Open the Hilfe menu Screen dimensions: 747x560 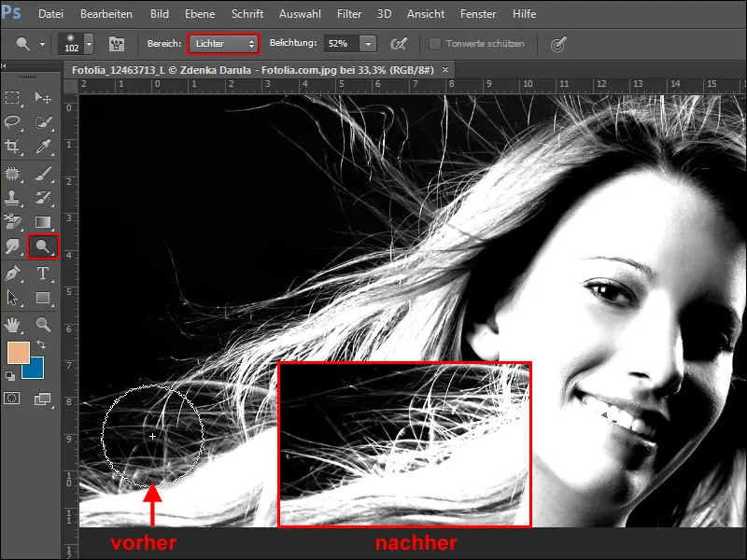[x=525, y=14]
